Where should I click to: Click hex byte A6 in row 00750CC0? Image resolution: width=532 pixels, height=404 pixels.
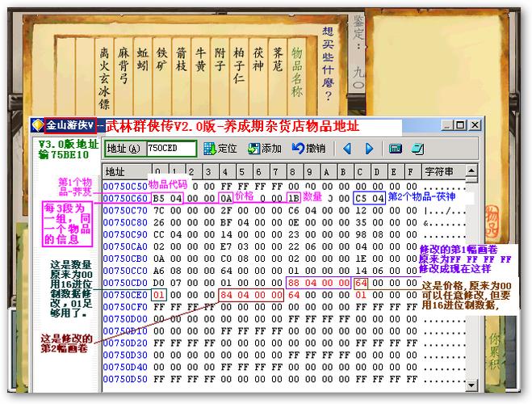(159, 271)
